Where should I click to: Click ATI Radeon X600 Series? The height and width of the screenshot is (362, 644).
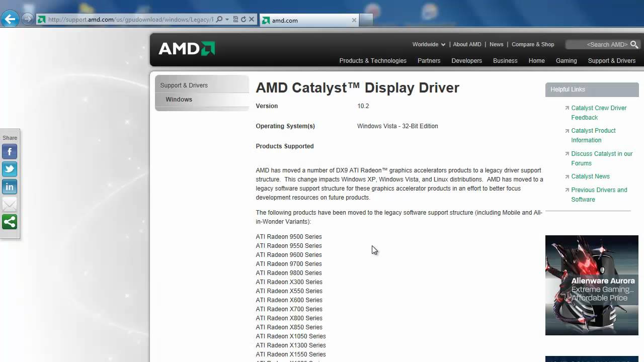[x=289, y=300]
